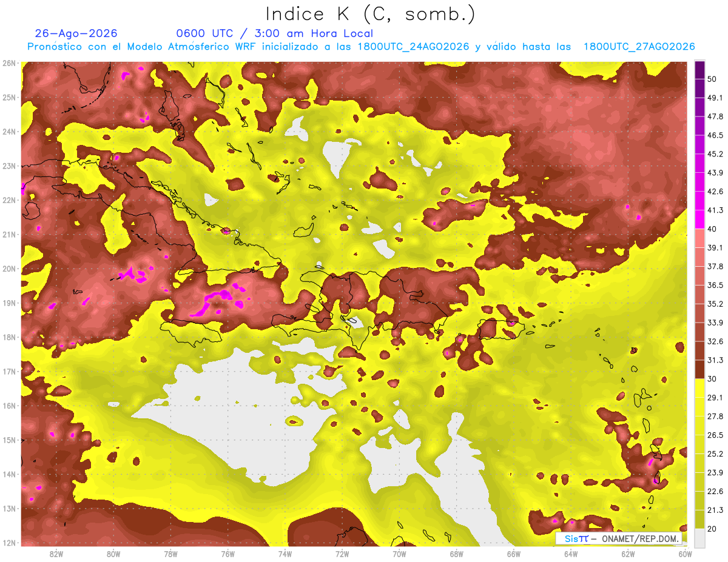
Task: Click the magenta swatch between 40 and 41.3
Action: click(x=699, y=219)
